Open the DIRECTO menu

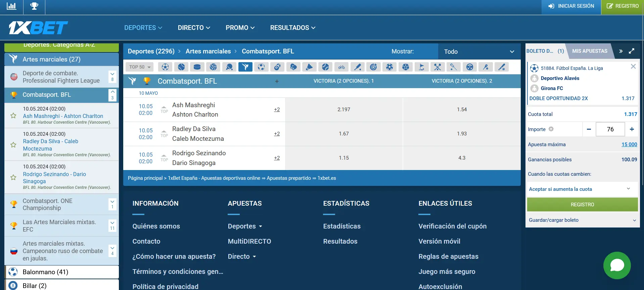point(194,28)
